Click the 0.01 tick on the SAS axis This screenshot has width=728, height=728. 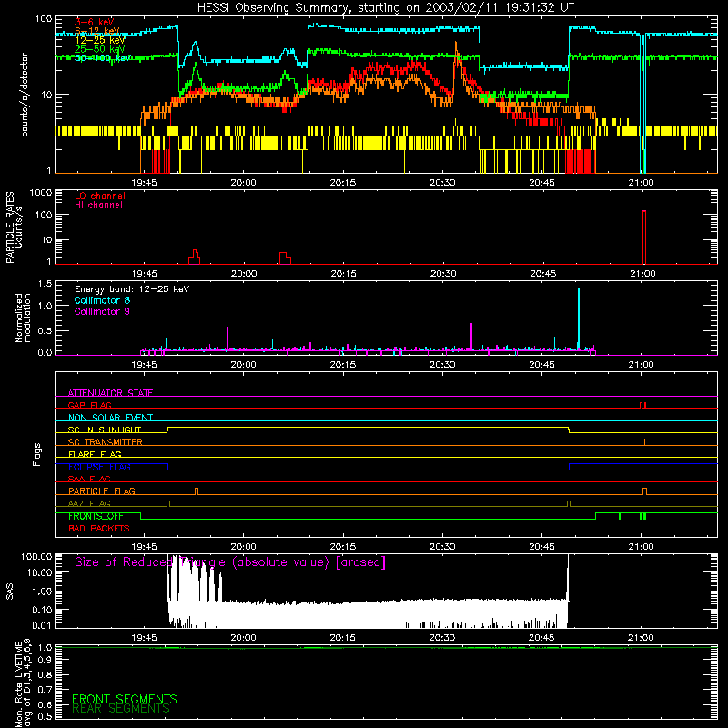[x=41, y=624]
